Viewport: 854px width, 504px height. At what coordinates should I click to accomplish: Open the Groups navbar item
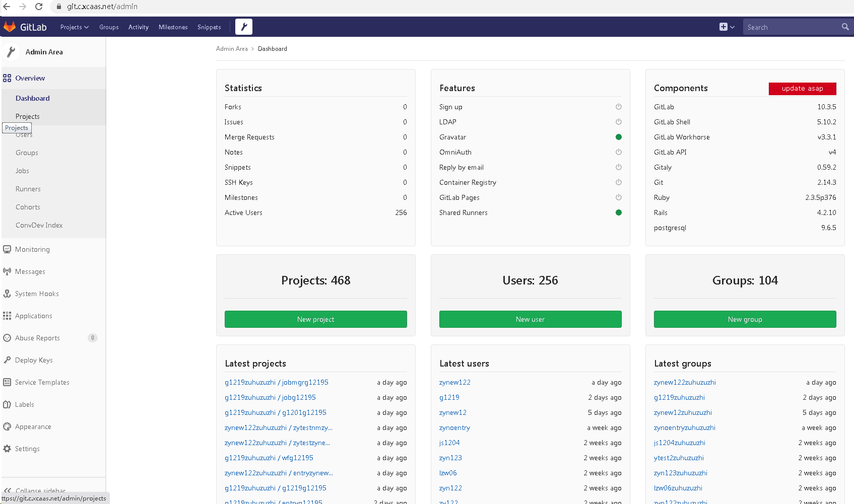(x=109, y=27)
